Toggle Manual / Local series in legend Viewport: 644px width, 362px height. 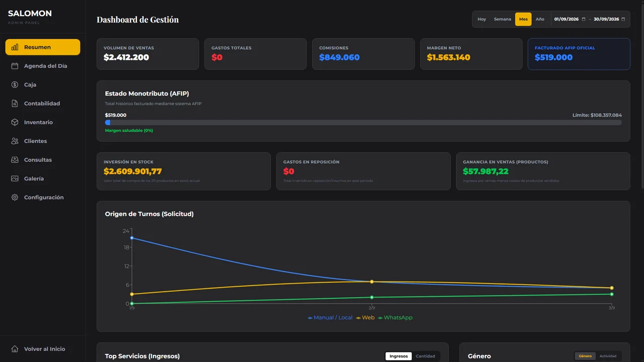[330, 318]
